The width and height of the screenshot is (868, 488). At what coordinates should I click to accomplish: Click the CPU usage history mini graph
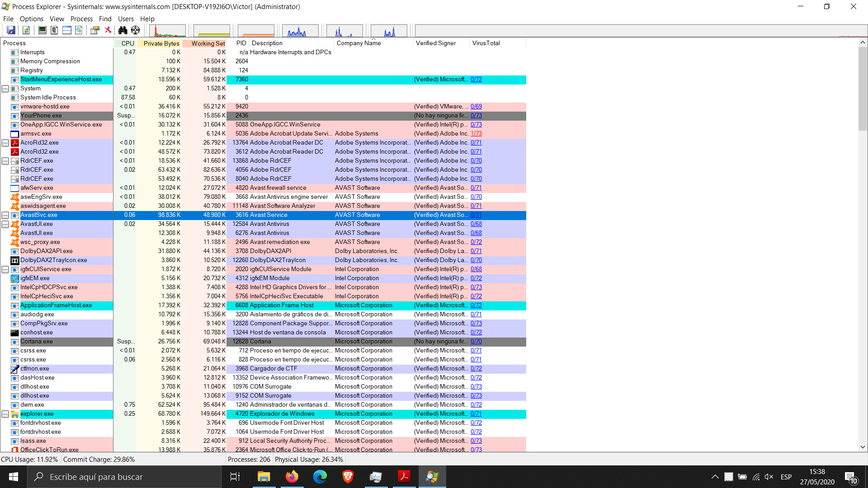click(x=167, y=31)
